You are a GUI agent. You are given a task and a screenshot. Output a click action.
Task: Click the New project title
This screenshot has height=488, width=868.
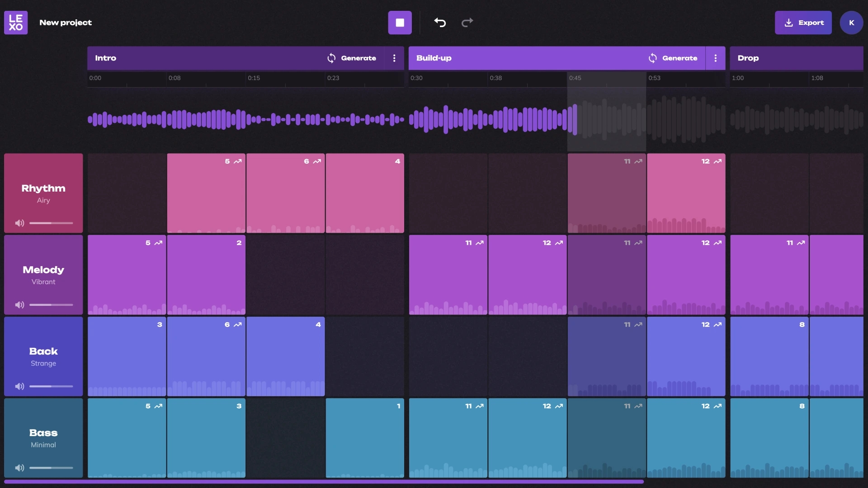coord(66,23)
